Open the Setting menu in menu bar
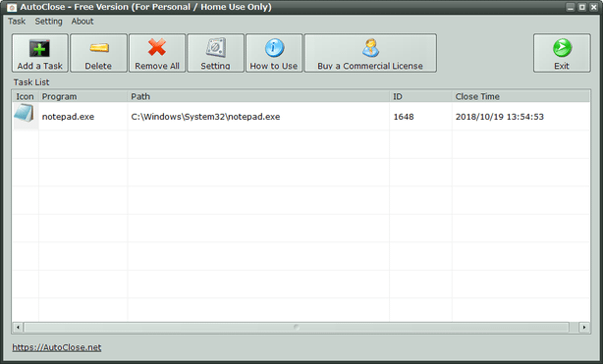This screenshot has height=364, width=603. [x=48, y=22]
